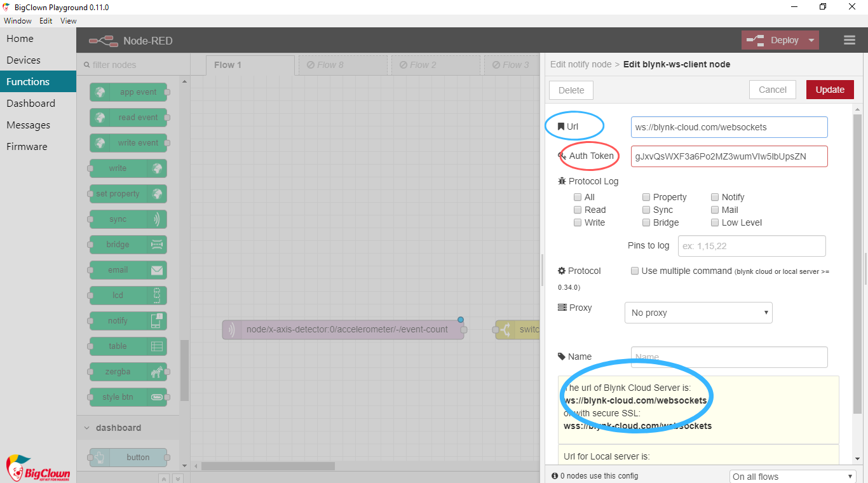This screenshot has height=483, width=868.
Task: Click the Delete button
Action: coord(571,90)
